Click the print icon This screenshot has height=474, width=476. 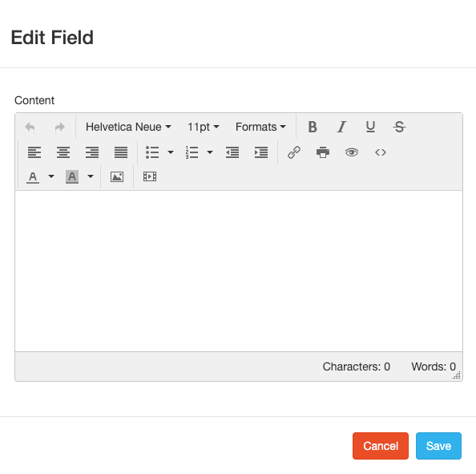tap(323, 152)
